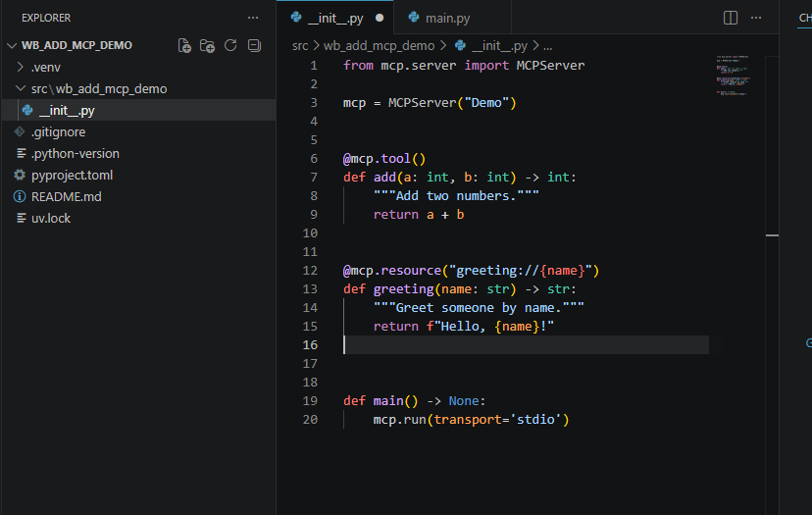Click Python icon in breadcrumb path
This screenshot has width=812, height=515.
(460, 45)
